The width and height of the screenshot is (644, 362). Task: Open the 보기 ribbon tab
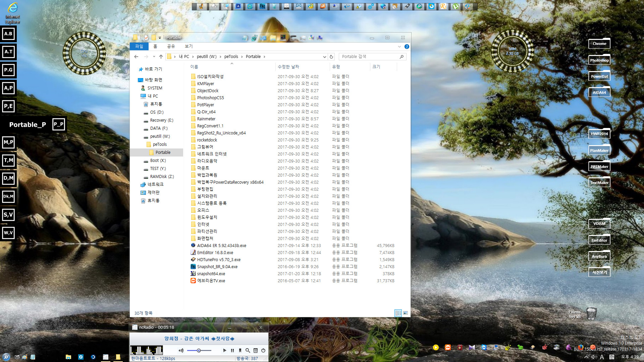coord(189,46)
